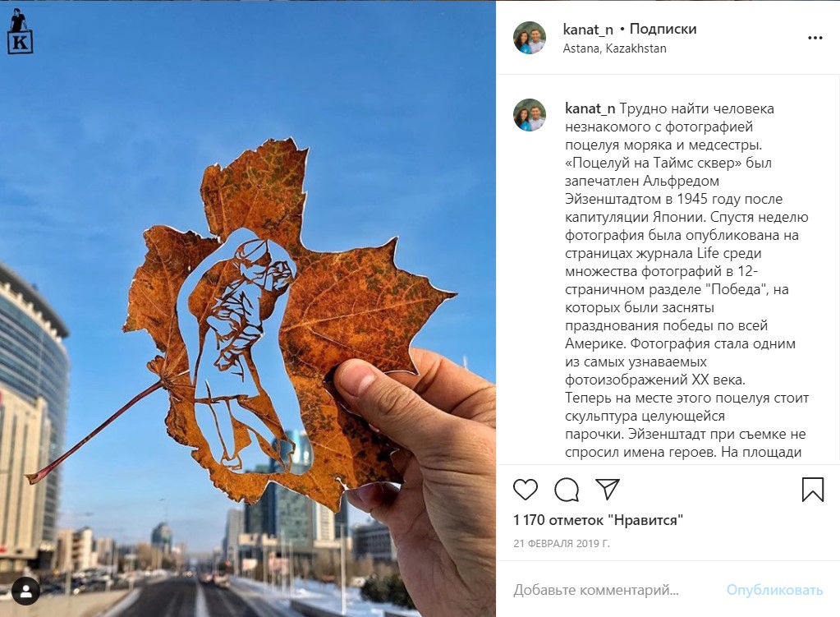Open the three-dot options menu
Viewport: 840px width, 617px height.
click(815, 38)
